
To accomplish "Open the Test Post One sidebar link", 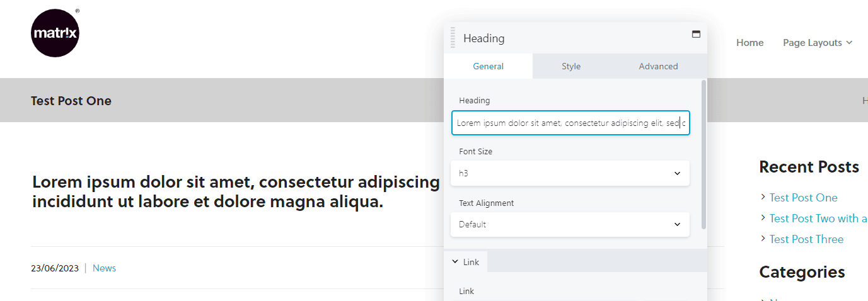I will (803, 198).
